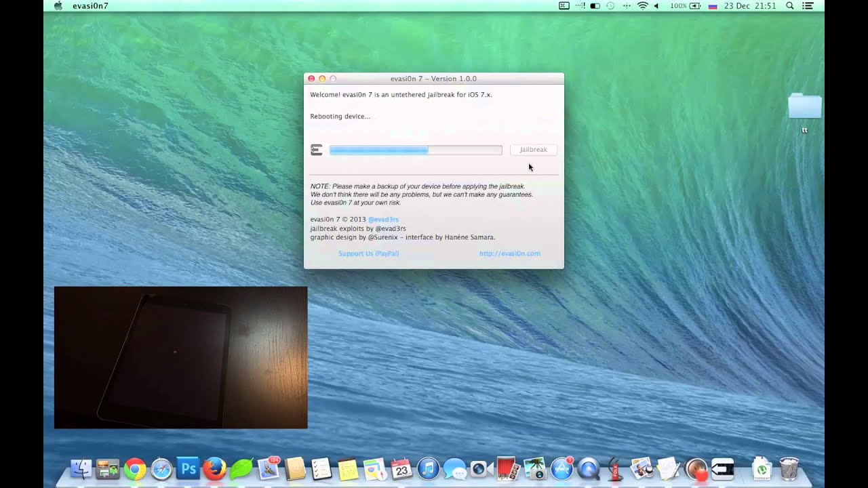This screenshot has height=488, width=868.
Task: Open the evasi0n7 app icon in Dock
Action: tap(723, 469)
